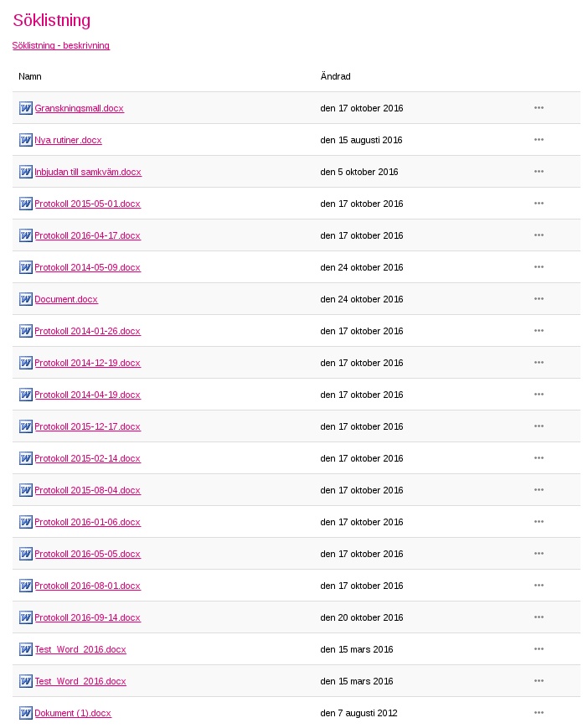Click Word icon next to Protokoll 2014-12-19.docx
The width and height of the screenshot is (588, 728).
click(x=25, y=363)
